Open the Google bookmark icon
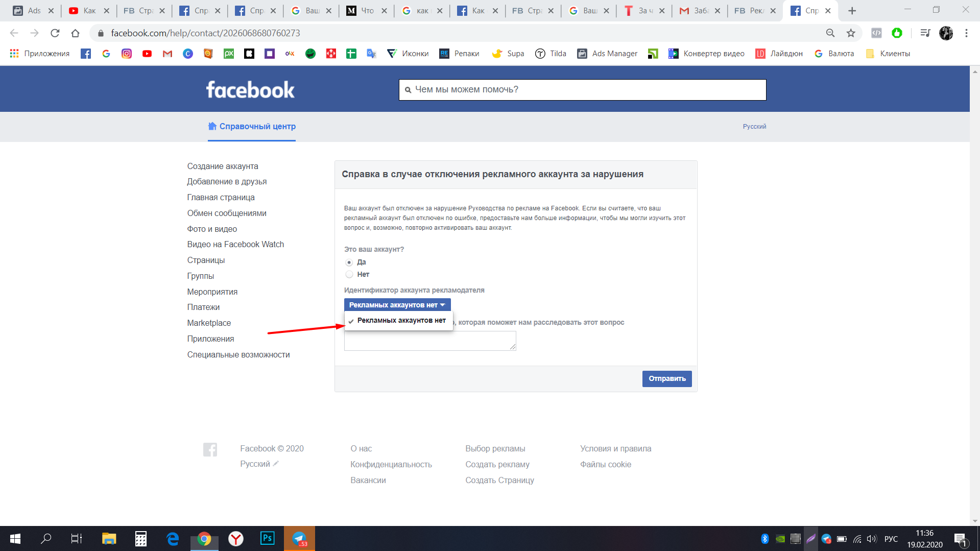The image size is (980, 551). (106, 54)
